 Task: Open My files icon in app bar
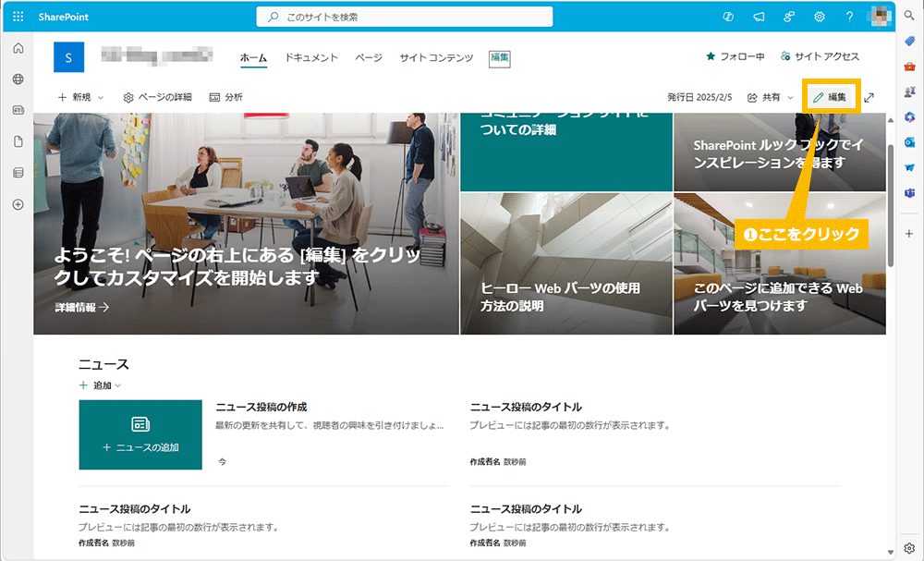18,141
